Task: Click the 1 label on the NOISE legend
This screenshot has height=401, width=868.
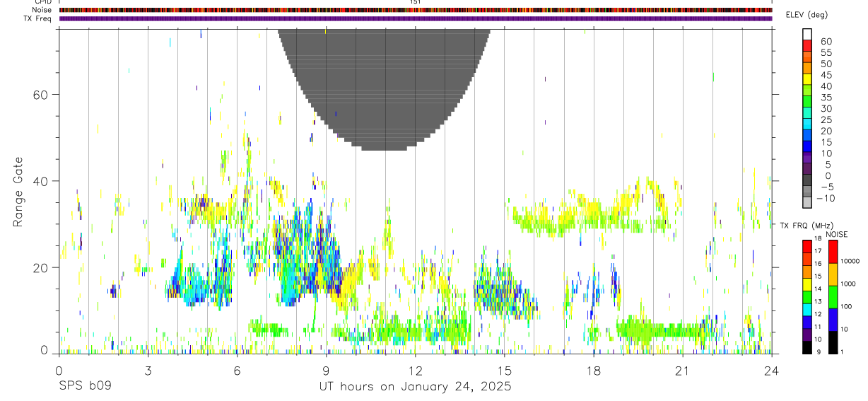Action: (843, 351)
